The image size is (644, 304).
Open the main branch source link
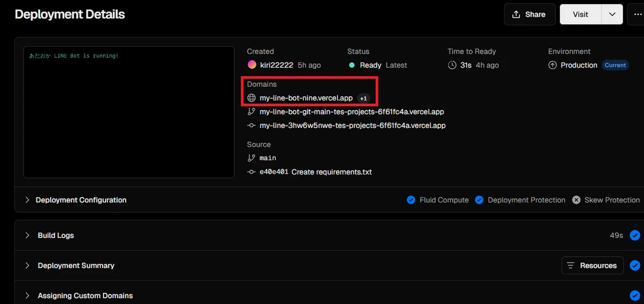click(x=268, y=158)
